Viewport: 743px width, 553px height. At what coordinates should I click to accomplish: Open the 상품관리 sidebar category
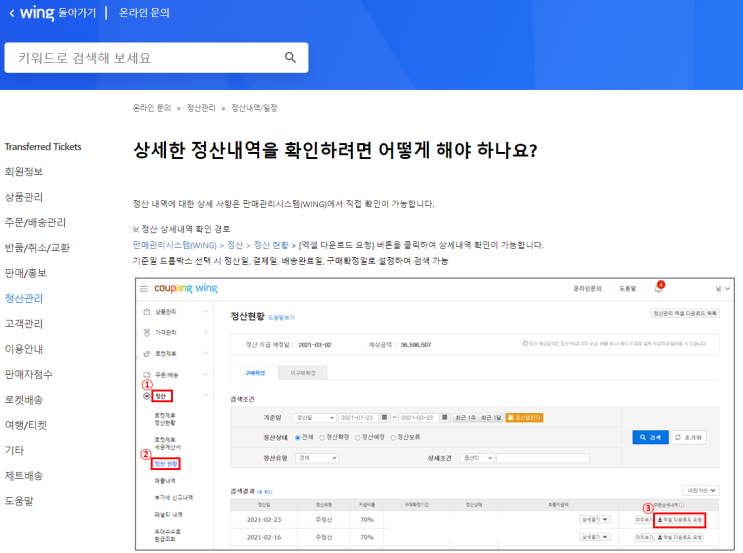pyautogui.click(x=24, y=197)
